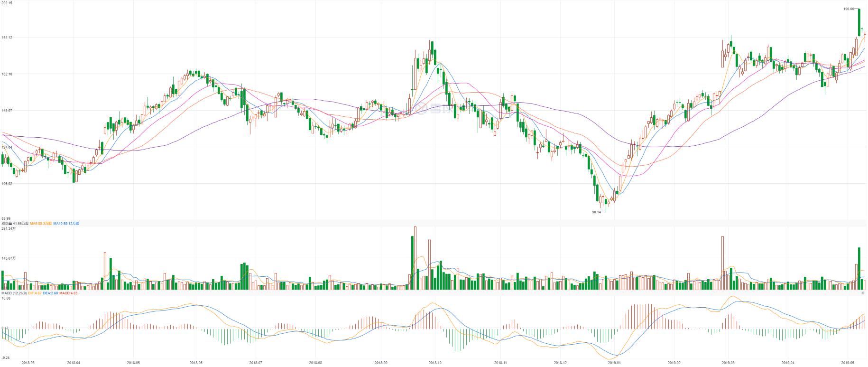
Task: Click the 291.34万 volume axis label
Action: coord(9,229)
